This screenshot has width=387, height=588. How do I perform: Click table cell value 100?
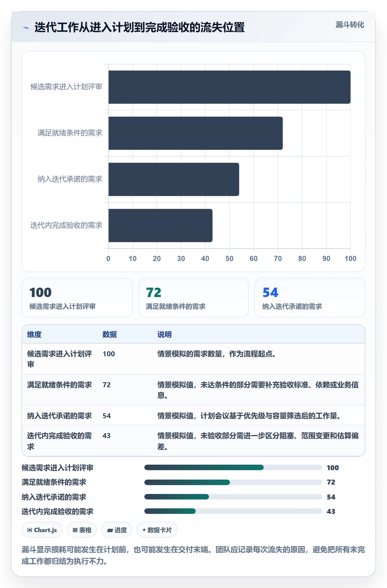pos(109,354)
